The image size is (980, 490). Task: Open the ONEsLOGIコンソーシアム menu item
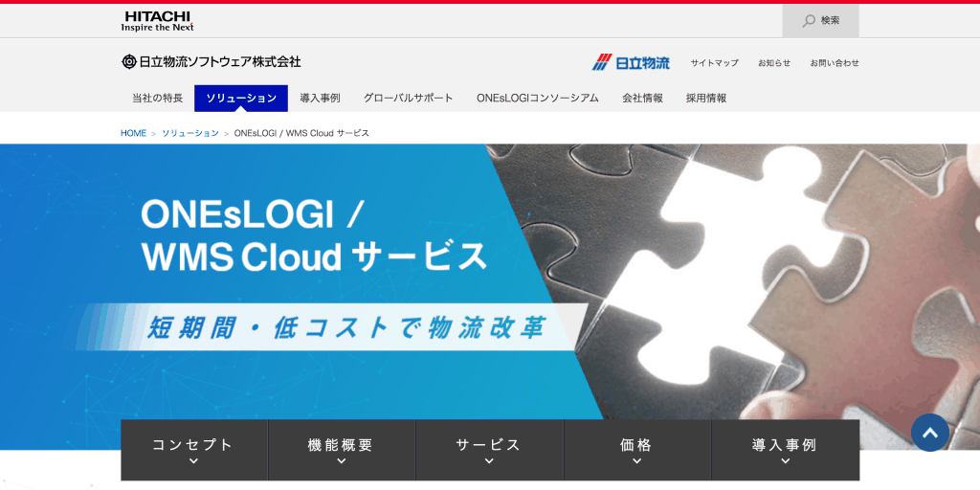[537, 98]
